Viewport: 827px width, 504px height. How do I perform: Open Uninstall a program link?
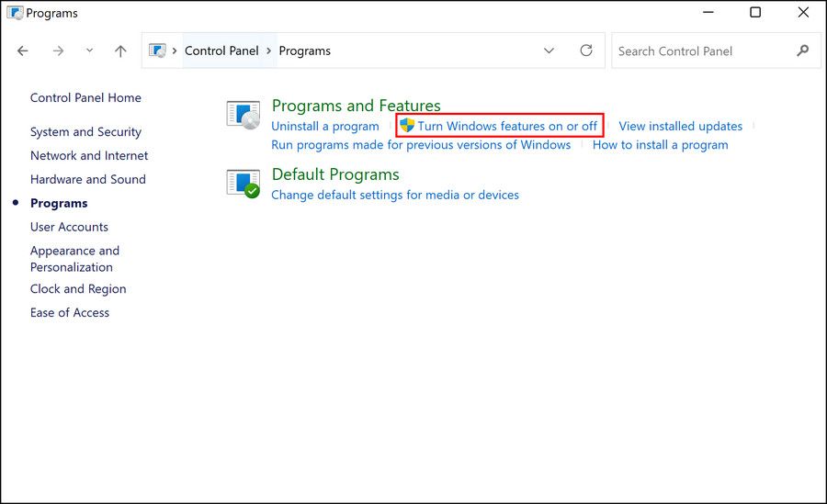pos(325,126)
